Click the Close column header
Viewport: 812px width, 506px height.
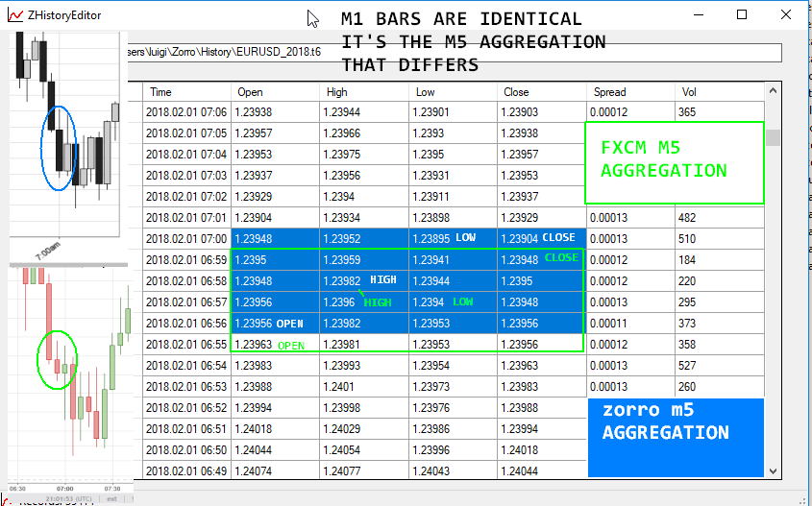click(542, 92)
